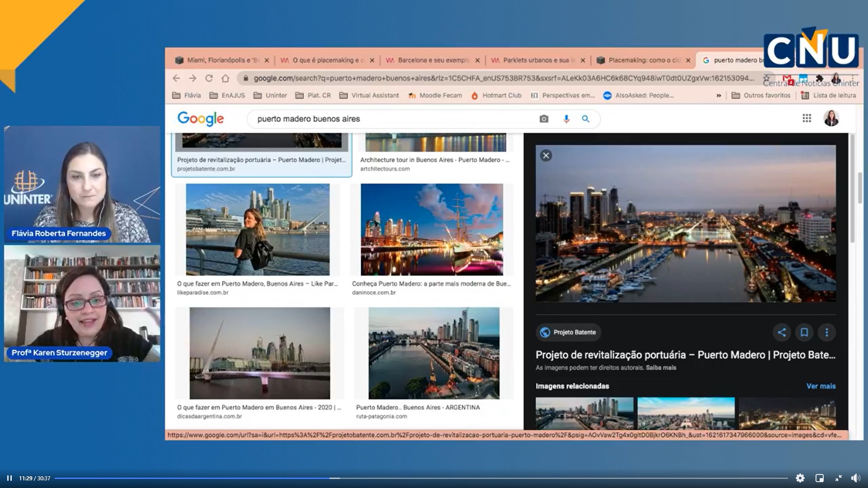Open three-dot options in image preview
The height and width of the screenshot is (488, 868).
tap(827, 333)
